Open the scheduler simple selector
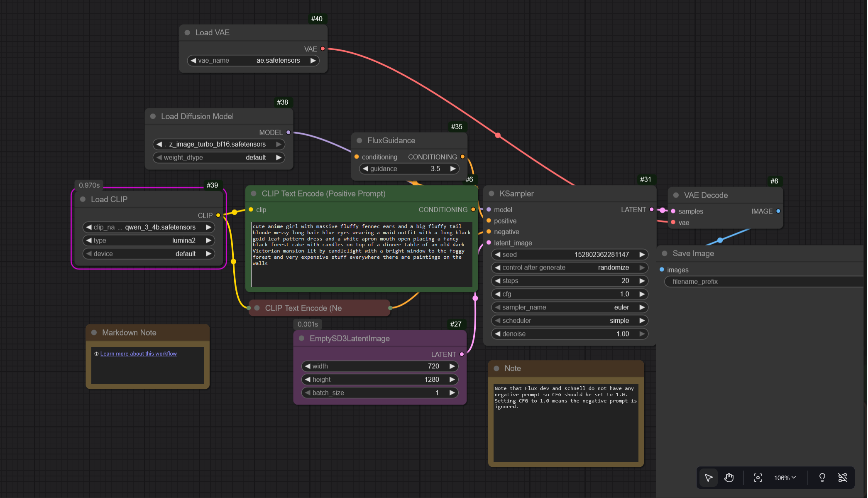Image resolution: width=868 pixels, height=498 pixels. click(569, 321)
